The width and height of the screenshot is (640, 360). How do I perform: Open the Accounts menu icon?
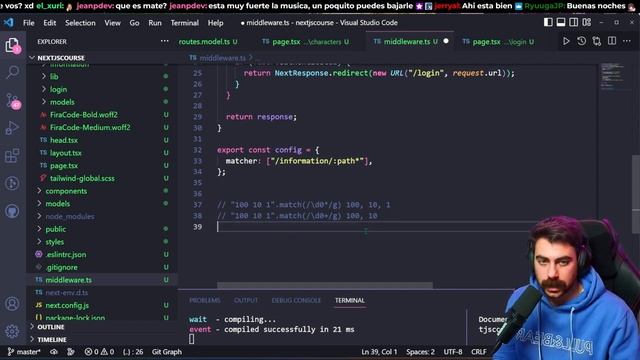tap(12, 304)
